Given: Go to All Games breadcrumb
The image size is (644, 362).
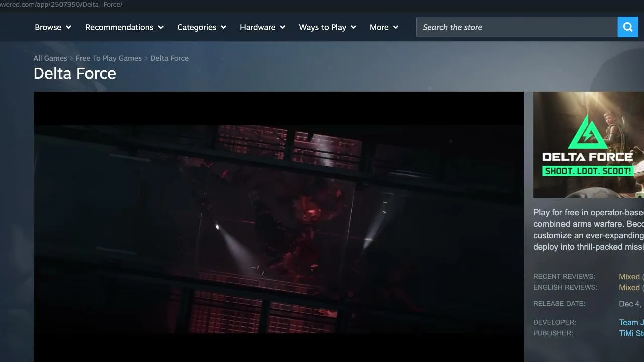Looking at the screenshot, I should tap(50, 58).
